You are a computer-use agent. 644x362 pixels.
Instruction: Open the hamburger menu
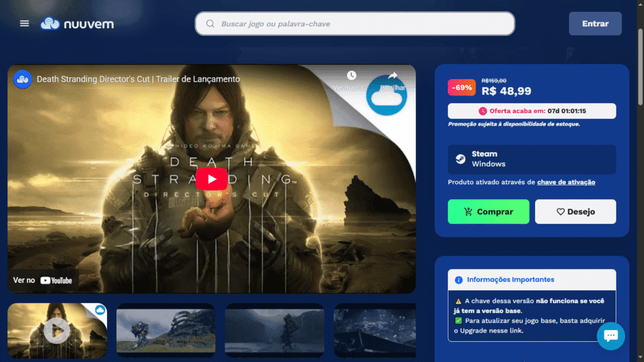[25, 23]
